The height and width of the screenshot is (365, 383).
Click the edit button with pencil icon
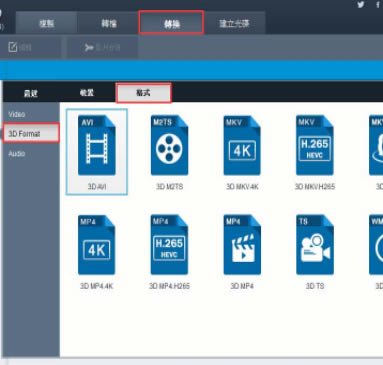click(x=31, y=47)
